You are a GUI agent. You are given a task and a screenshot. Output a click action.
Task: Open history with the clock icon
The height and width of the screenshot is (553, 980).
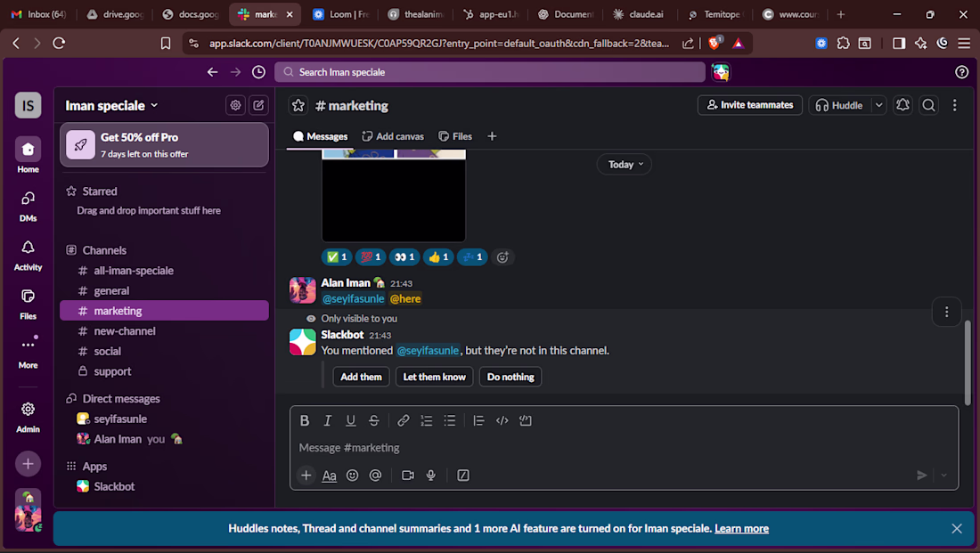(x=258, y=72)
